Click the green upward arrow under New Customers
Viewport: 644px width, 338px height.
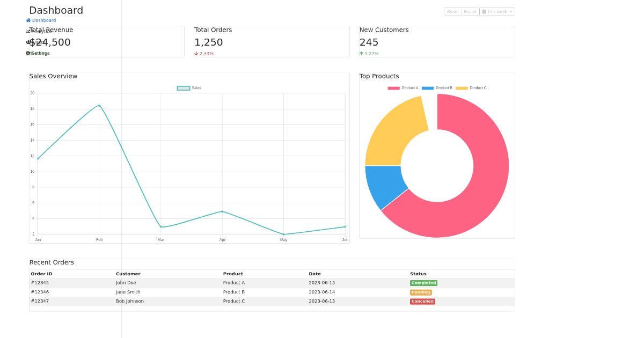pos(362,54)
